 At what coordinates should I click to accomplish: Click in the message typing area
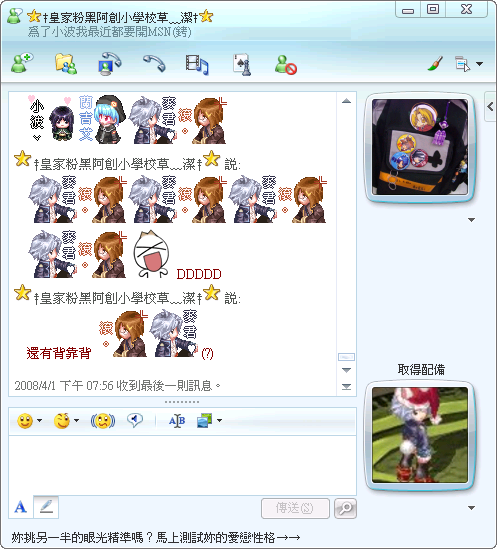click(182, 465)
